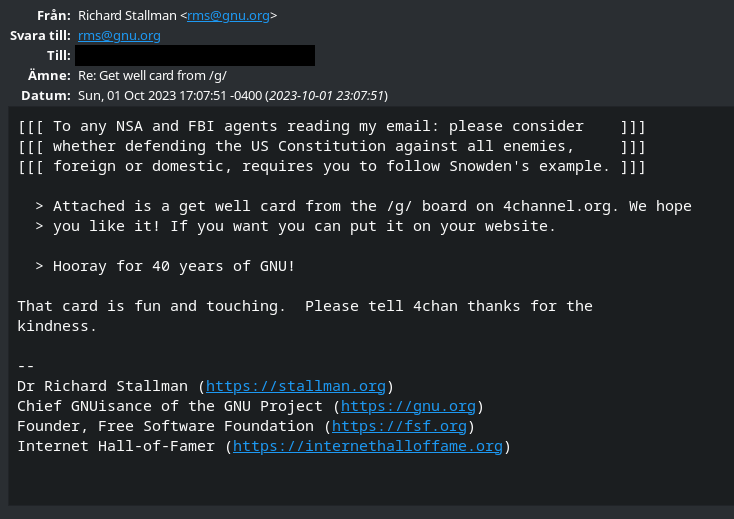Click the "Datum:" header label
Screen dimensions: 734x519
click(x=47, y=96)
